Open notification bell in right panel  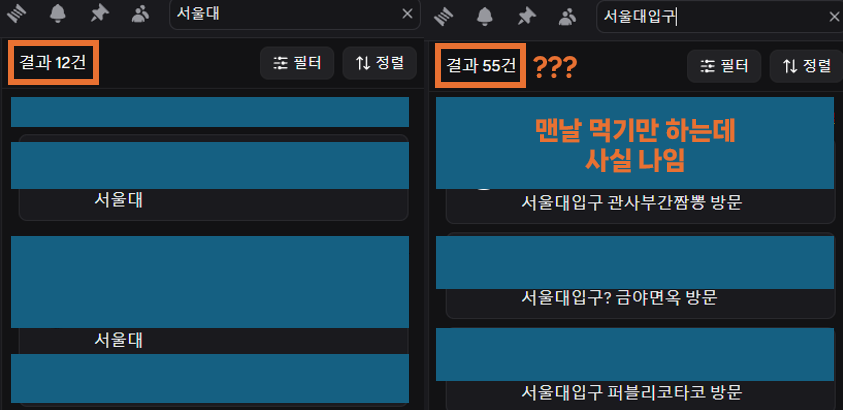point(485,17)
